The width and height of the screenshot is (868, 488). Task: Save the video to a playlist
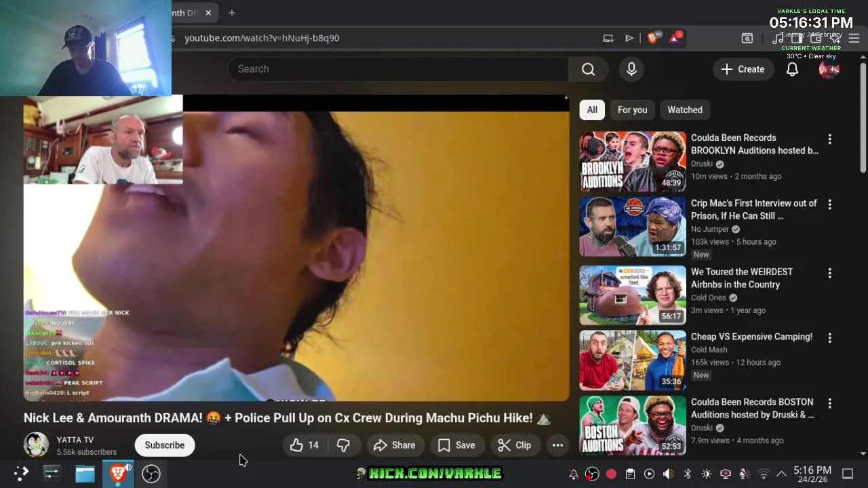(456, 445)
